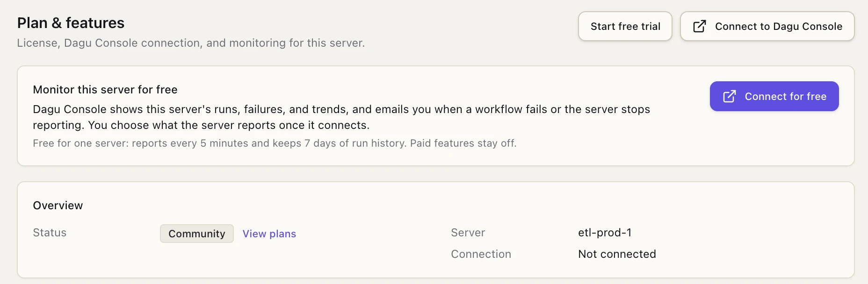Click the Plan & features heading
This screenshot has height=284, width=868.
(x=71, y=23)
